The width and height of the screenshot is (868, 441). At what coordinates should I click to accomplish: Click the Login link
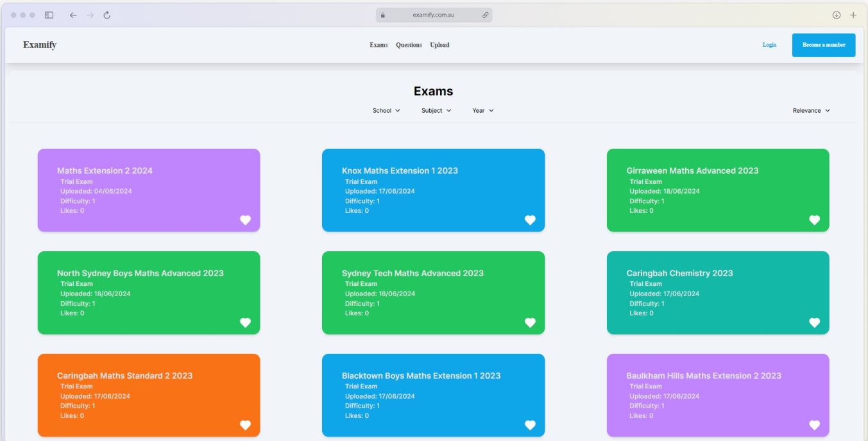[769, 45]
